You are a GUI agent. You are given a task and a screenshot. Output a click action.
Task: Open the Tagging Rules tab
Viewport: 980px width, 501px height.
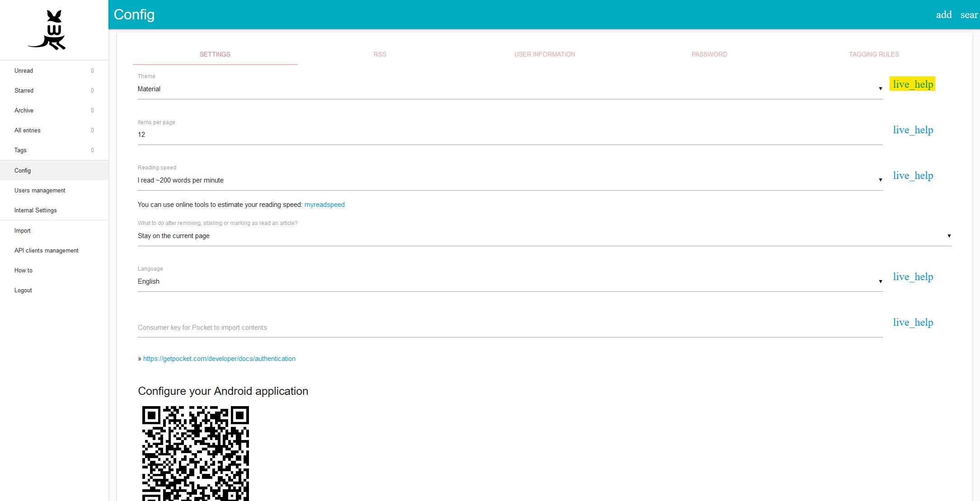(x=873, y=54)
